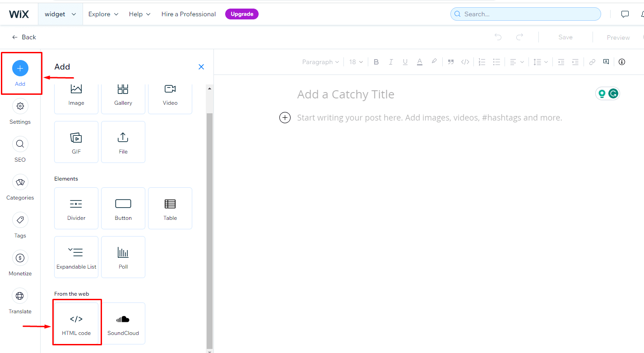Open the Help menu
The height and width of the screenshot is (353, 644).
coord(139,14)
